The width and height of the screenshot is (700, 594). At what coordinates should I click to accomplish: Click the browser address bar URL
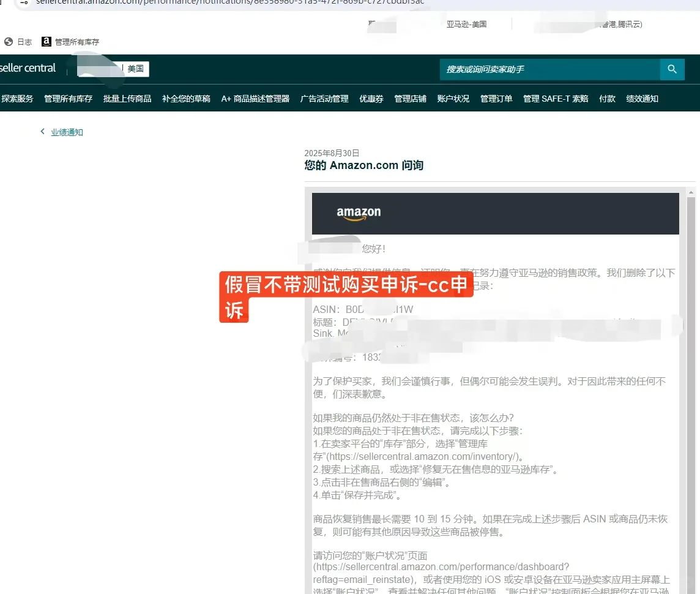click(230, 2)
